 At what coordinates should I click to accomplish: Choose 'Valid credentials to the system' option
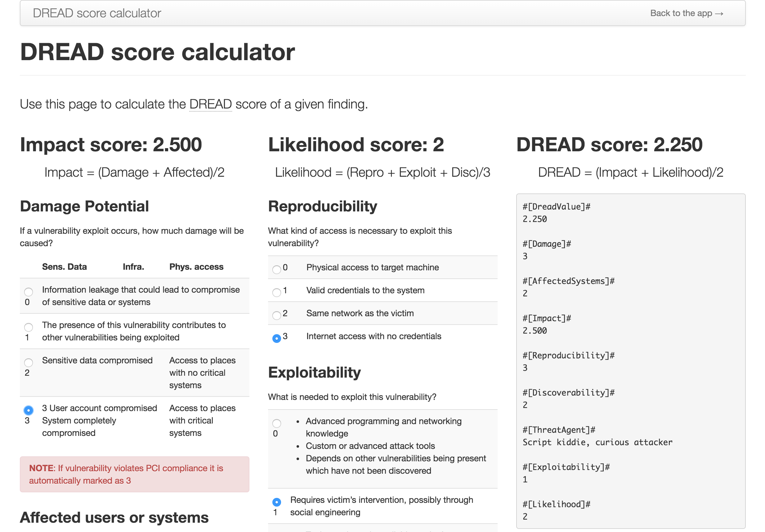[x=276, y=293]
